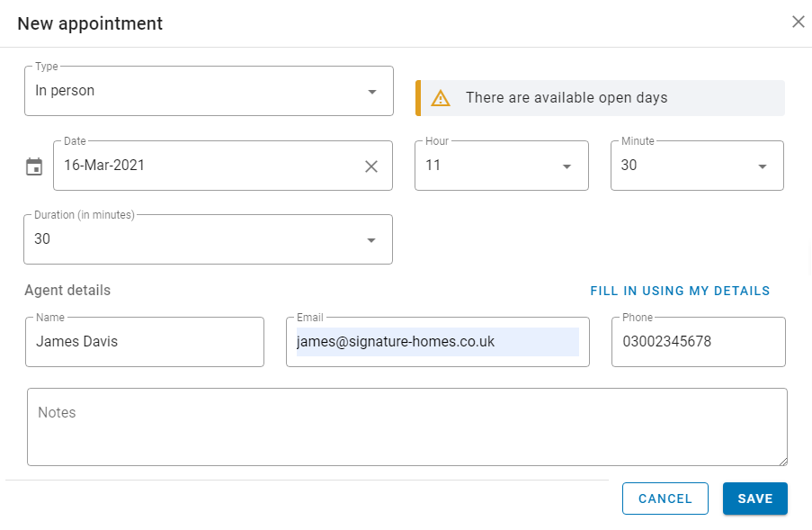
Task: Click the Notes box resize handle
Action: (783, 461)
